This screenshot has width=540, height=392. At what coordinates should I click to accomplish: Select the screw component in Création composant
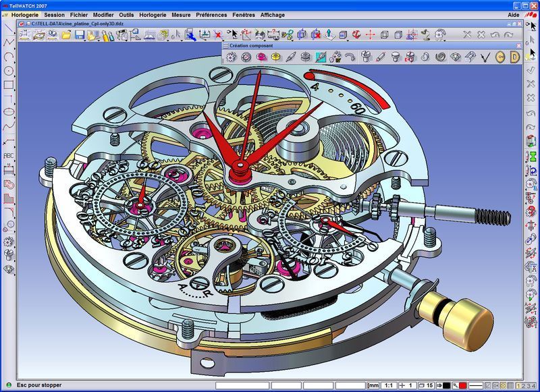366,57
